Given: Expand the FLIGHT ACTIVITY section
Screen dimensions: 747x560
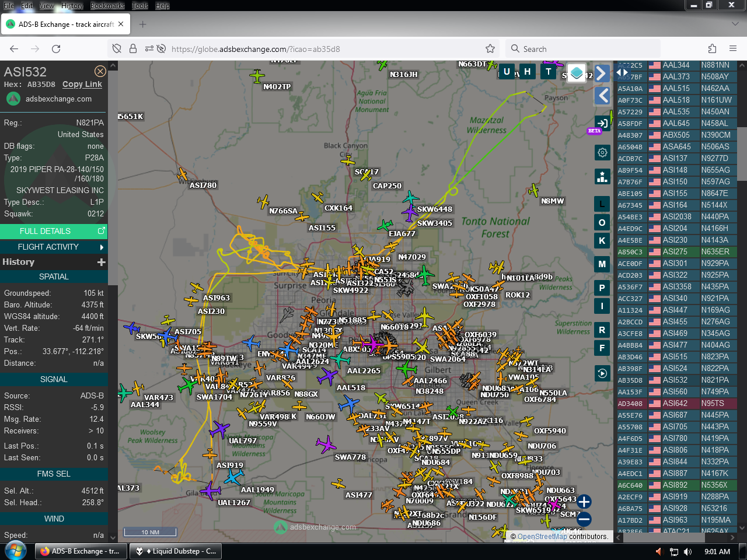Looking at the screenshot, I should 54,247.
